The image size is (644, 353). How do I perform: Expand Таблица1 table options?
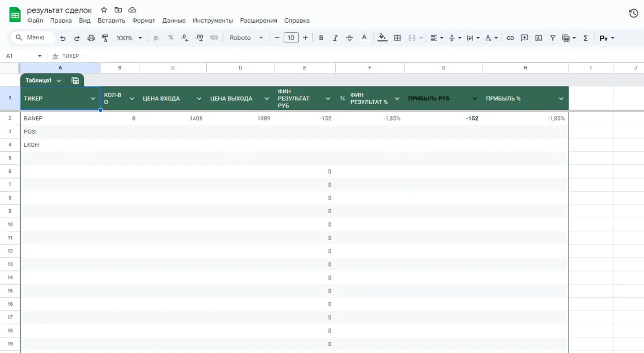(59, 80)
